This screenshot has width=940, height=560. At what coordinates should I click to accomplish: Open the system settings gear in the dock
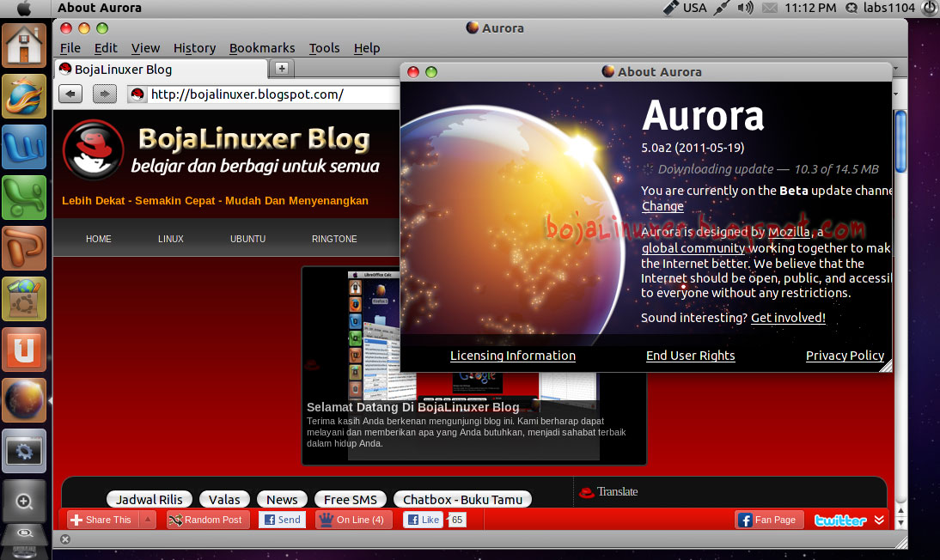point(23,449)
